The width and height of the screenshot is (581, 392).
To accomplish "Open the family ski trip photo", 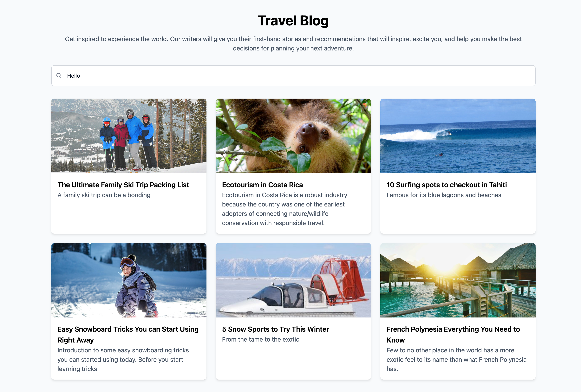I will pyautogui.click(x=129, y=136).
